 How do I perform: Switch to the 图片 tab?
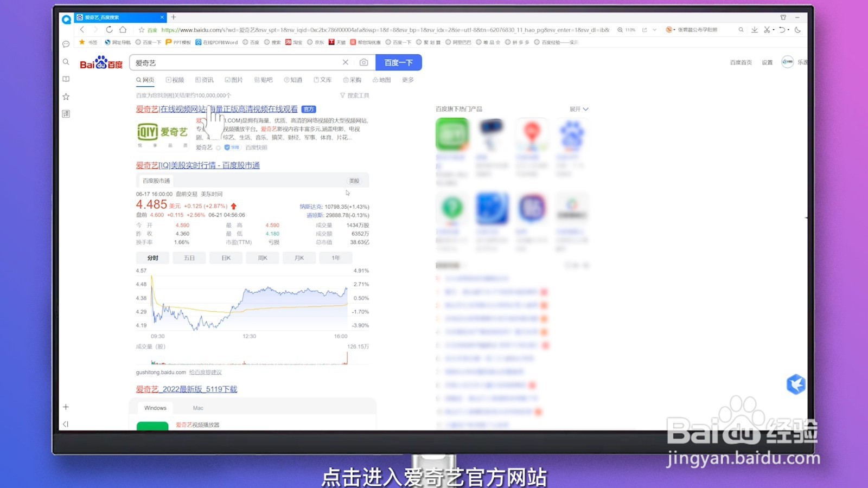(234, 80)
